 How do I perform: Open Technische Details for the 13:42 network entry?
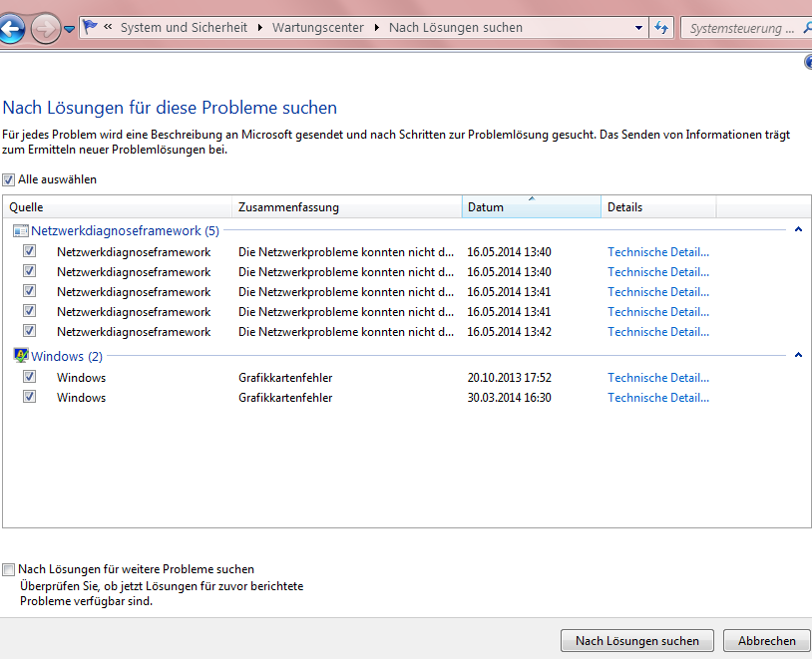click(x=658, y=332)
